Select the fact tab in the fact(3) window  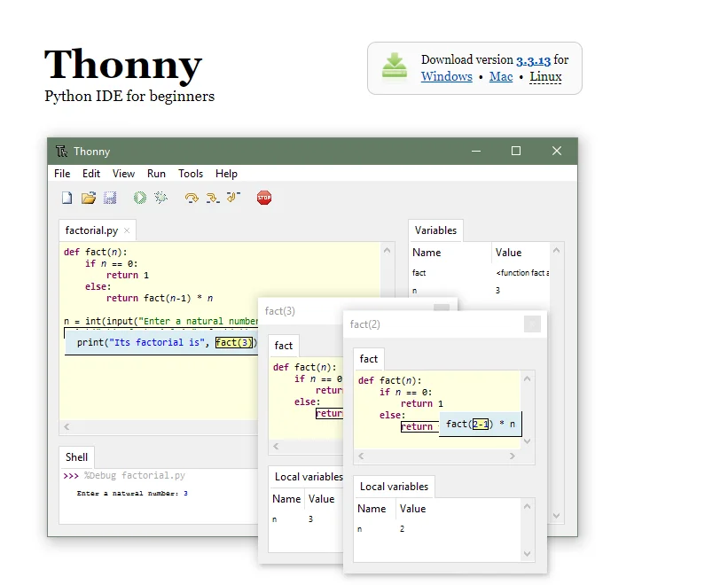pyautogui.click(x=283, y=346)
